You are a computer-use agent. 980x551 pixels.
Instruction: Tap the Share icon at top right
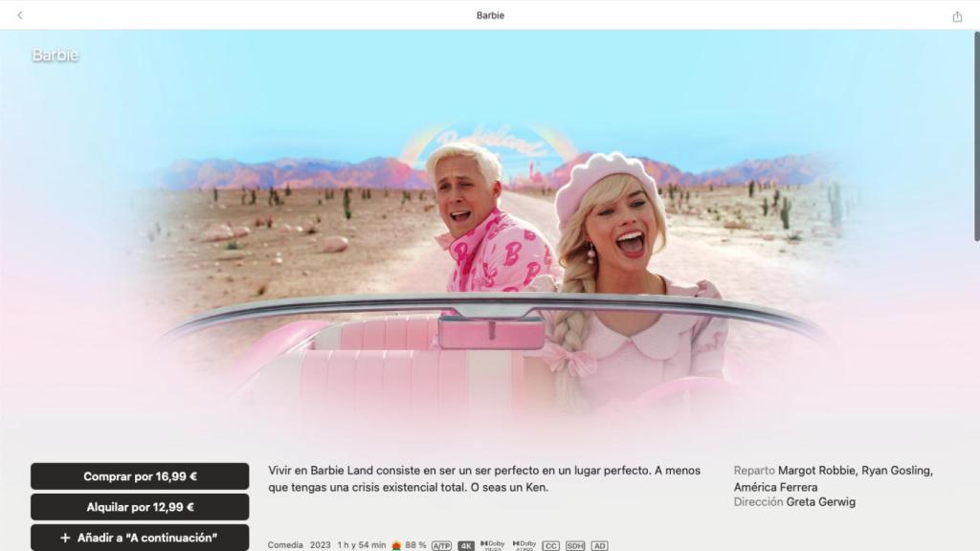958,15
